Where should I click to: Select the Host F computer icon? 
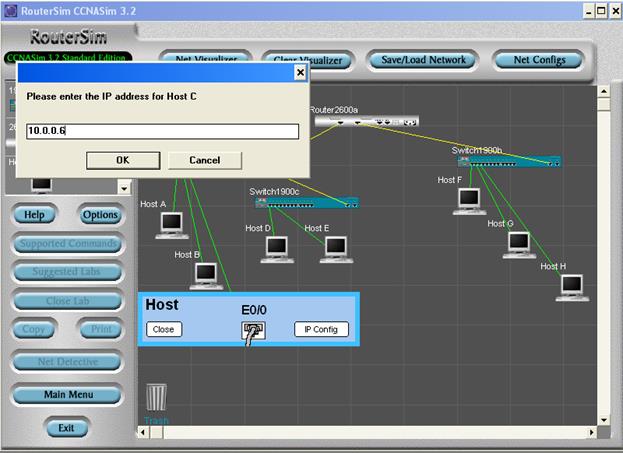[x=468, y=200]
